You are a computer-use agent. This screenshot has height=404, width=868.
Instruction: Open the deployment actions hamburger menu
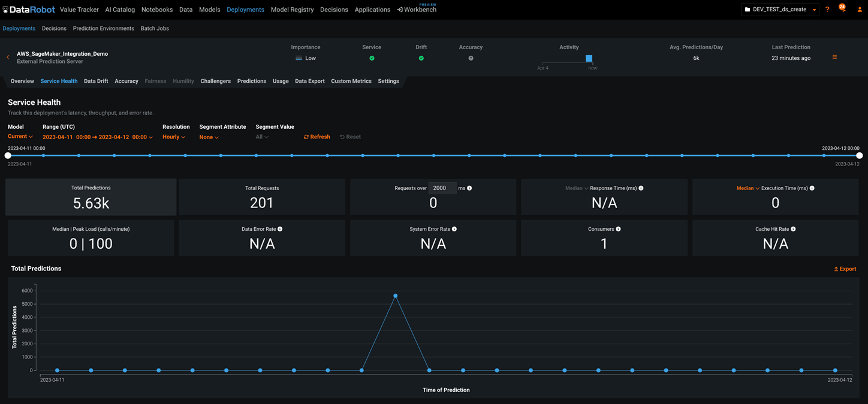(834, 58)
